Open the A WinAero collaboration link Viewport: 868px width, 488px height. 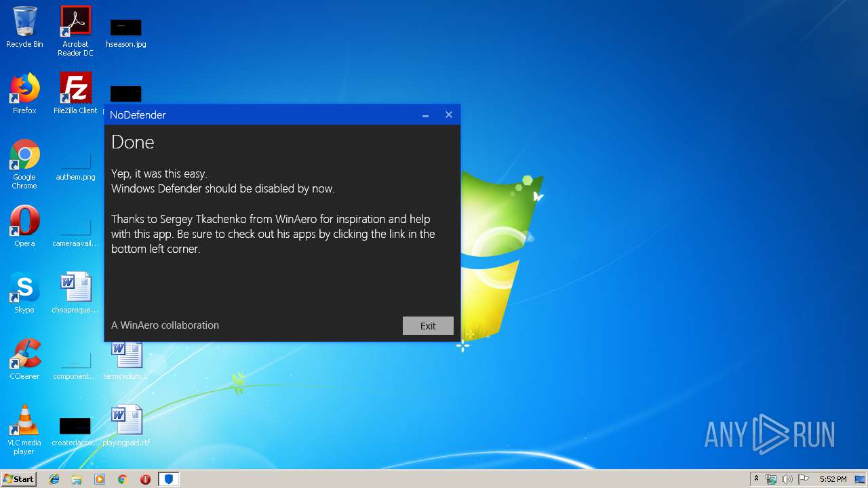pos(165,325)
